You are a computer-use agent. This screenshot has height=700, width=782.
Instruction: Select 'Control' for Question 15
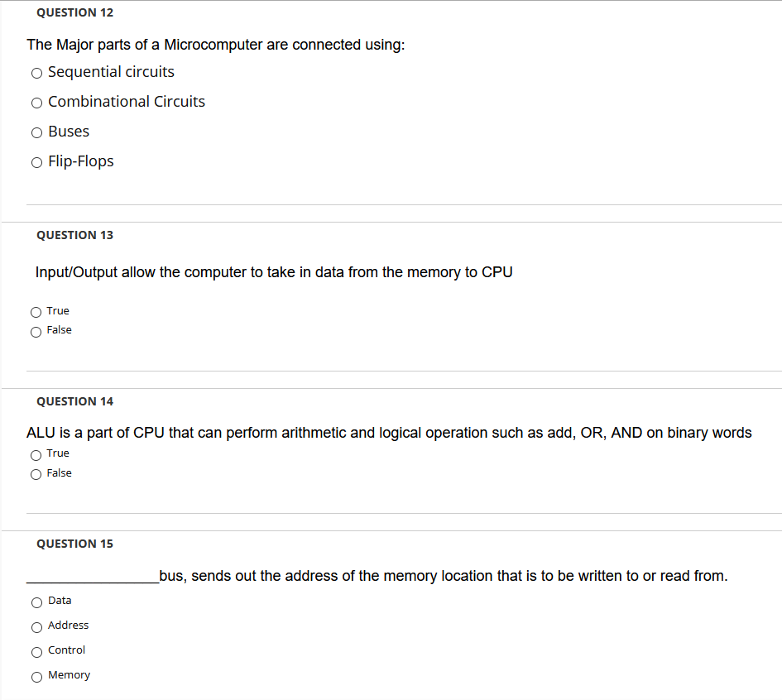click(x=36, y=651)
